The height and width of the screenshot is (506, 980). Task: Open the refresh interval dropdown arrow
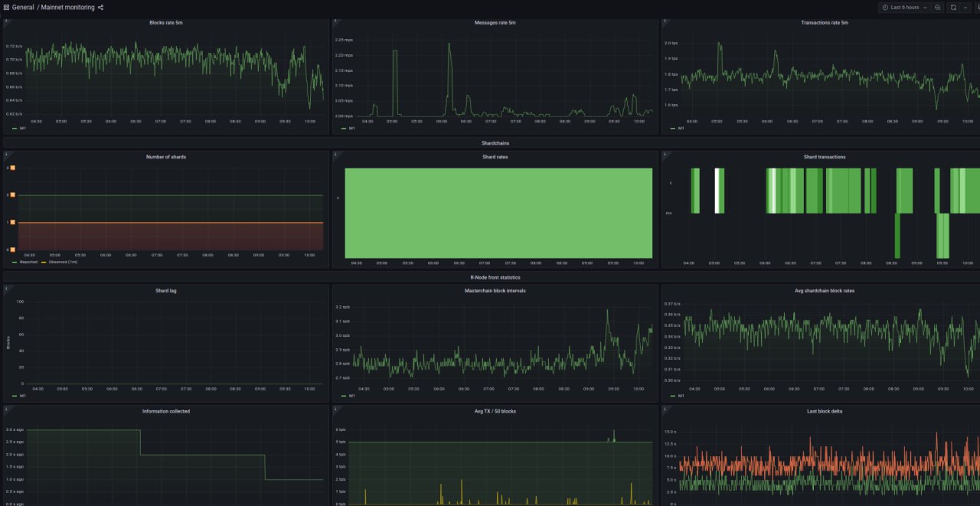tap(965, 8)
